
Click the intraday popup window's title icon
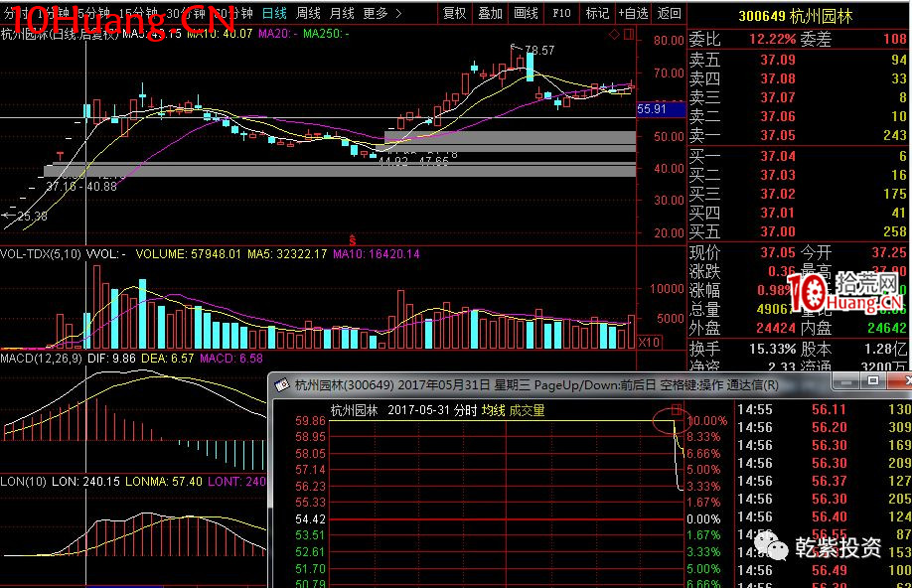[282, 385]
